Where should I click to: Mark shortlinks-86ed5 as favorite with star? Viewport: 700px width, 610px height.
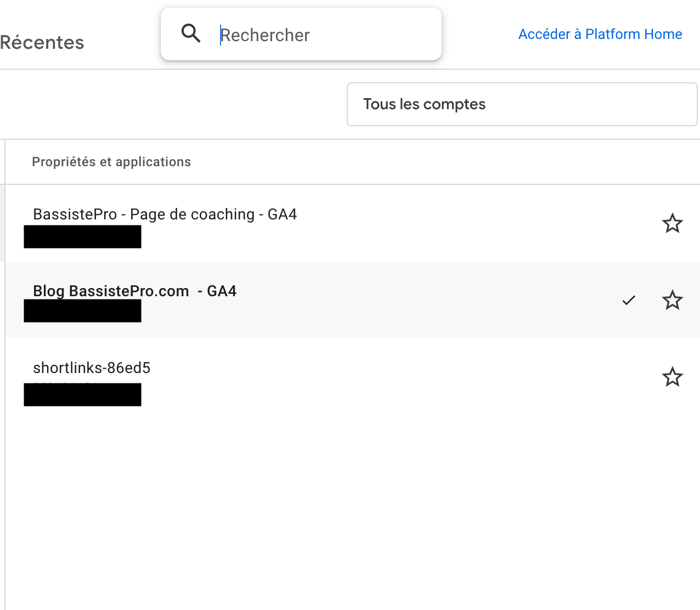tap(672, 377)
